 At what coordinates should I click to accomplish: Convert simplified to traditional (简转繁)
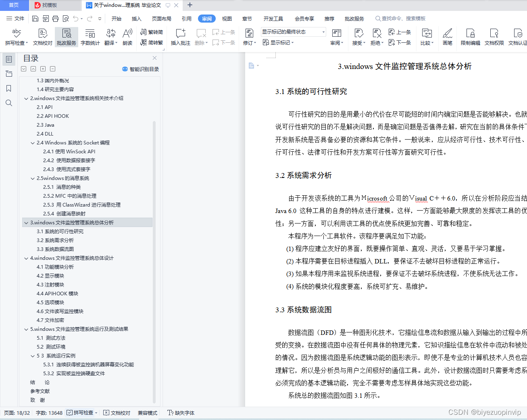point(152,42)
